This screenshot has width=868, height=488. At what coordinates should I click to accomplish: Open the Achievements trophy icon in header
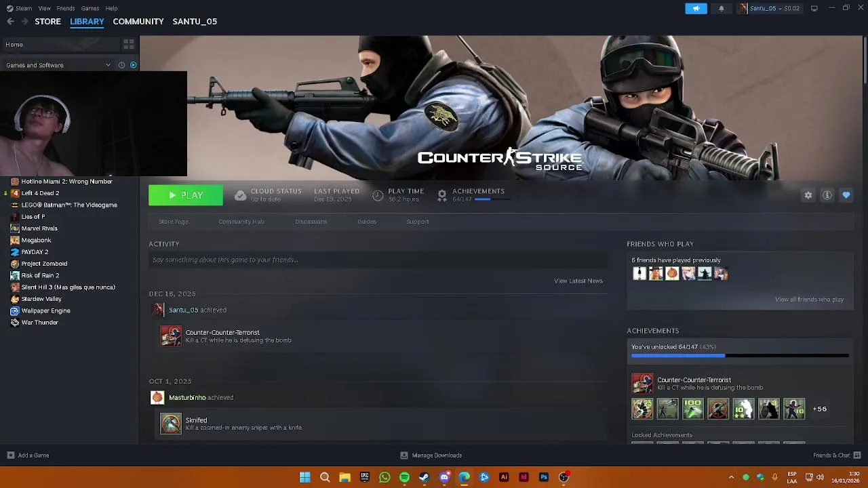pos(442,195)
